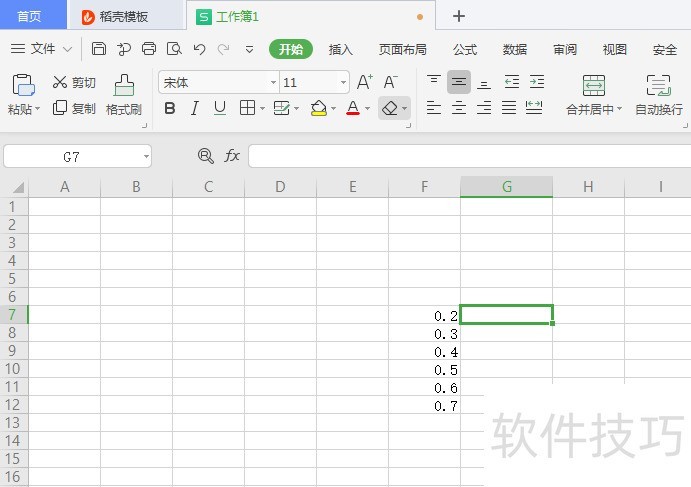Align text left
Viewport: 691px width, 487px height.
[x=434, y=108]
